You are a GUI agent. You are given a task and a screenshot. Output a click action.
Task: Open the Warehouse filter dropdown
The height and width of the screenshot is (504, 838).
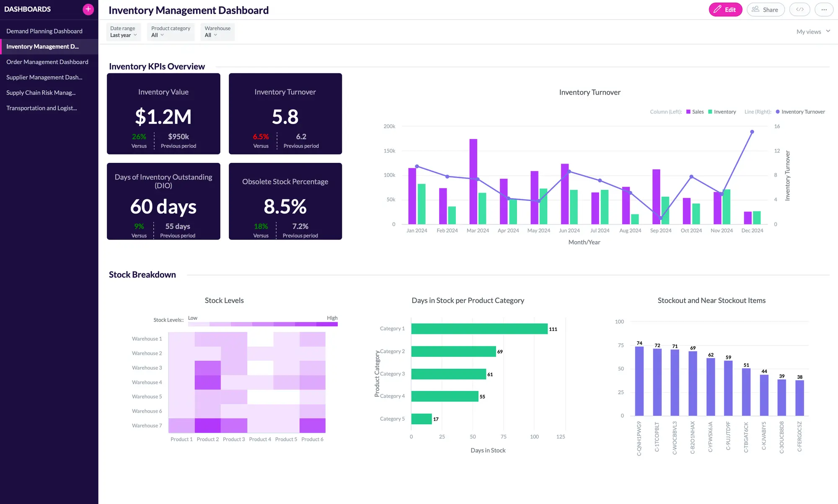click(217, 32)
